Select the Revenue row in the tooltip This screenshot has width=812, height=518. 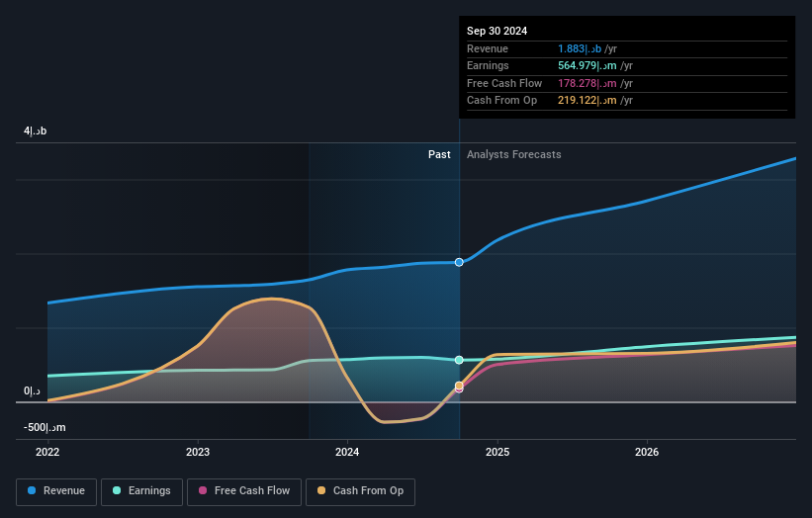coord(626,48)
